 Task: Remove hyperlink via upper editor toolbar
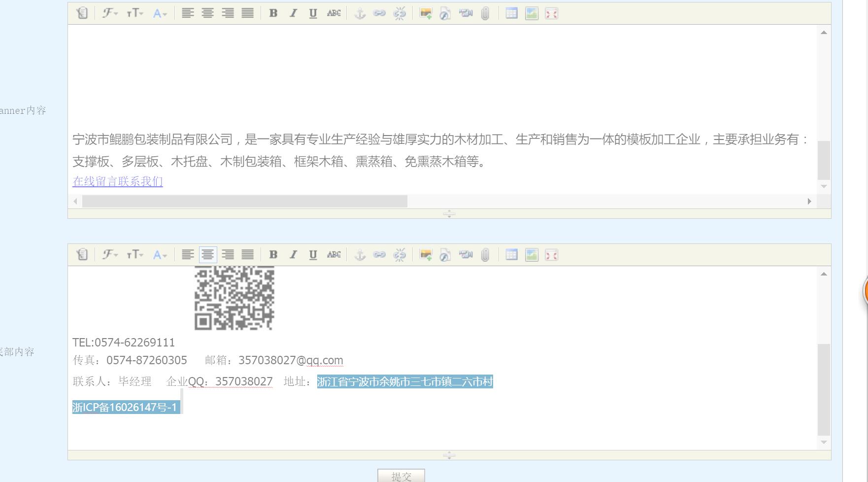click(x=400, y=13)
